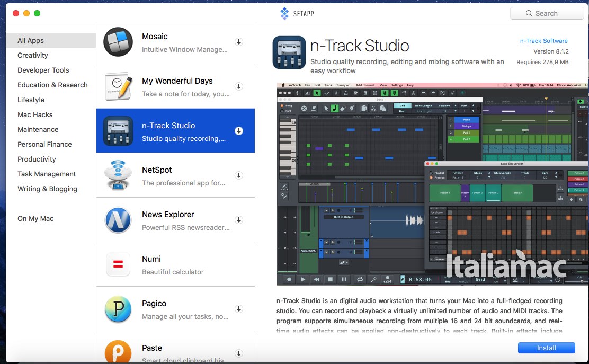Click the 'Version 8.1.2' text

point(551,51)
